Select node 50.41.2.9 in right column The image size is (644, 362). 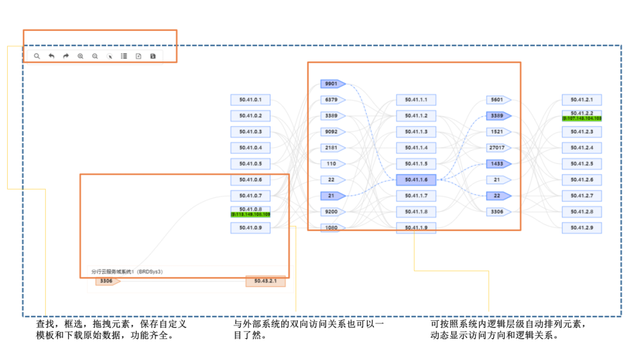[581, 228]
